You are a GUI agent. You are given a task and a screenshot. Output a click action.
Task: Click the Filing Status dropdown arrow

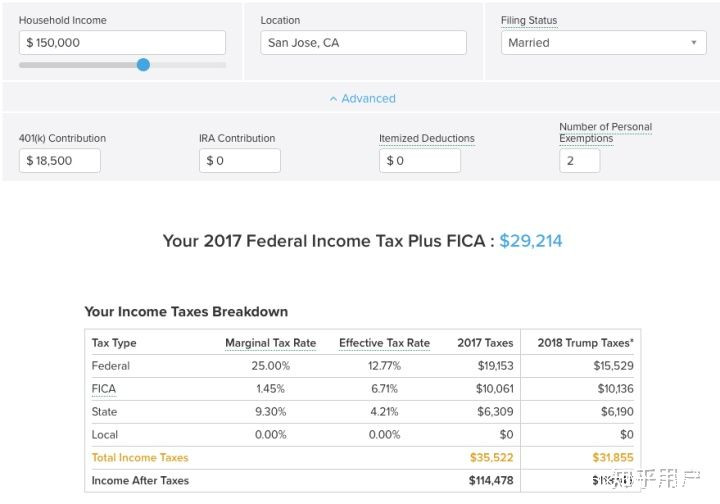[x=694, y=43]
